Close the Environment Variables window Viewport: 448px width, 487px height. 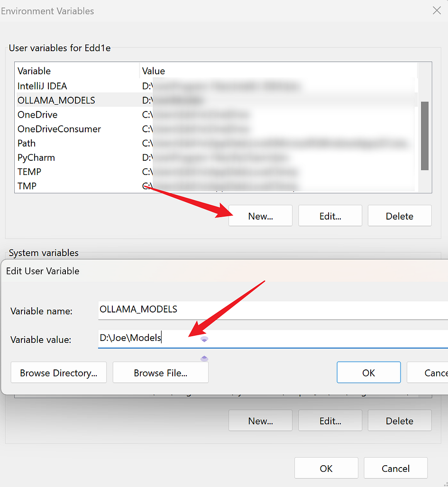click(437, 10)
